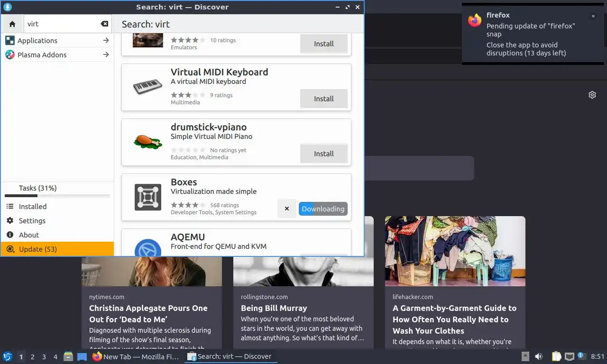The image size is (607, 364).
Task: Dismiss the firefox snap notification
Action: 593,16
